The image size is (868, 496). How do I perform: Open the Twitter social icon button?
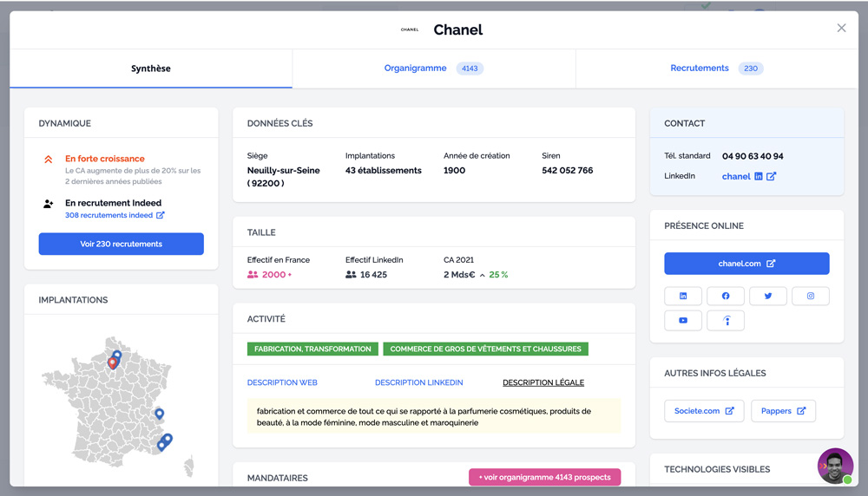(x=768, y=296)
